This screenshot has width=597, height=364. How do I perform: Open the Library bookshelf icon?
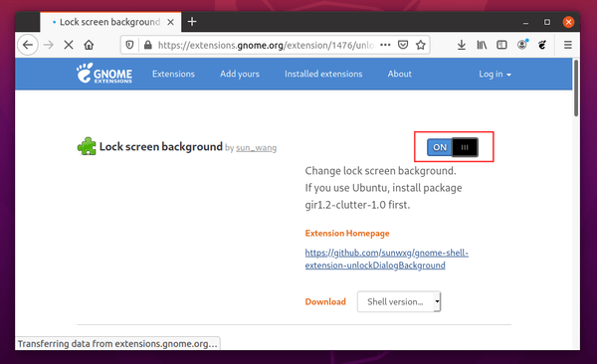click(482, 45)
